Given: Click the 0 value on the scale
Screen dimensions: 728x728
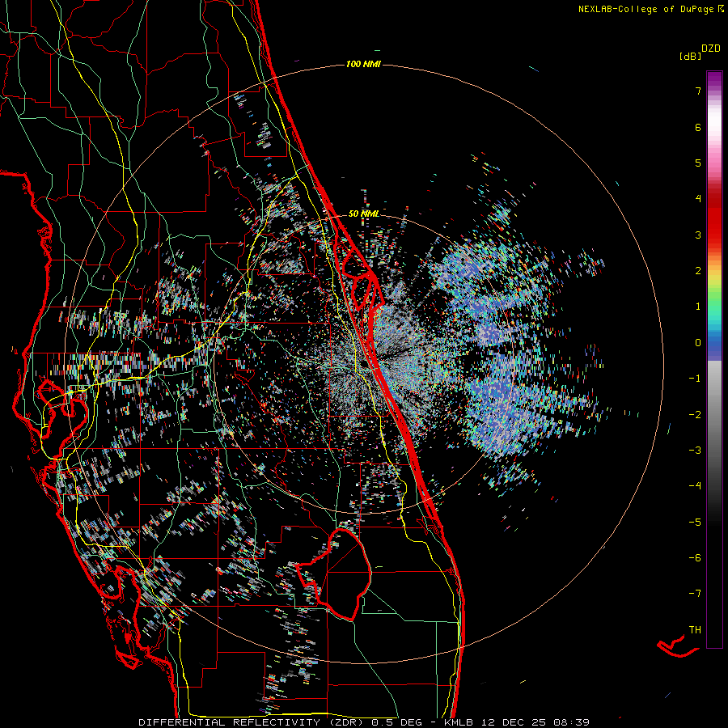Looking at the screenshot, I should (698, 343).
